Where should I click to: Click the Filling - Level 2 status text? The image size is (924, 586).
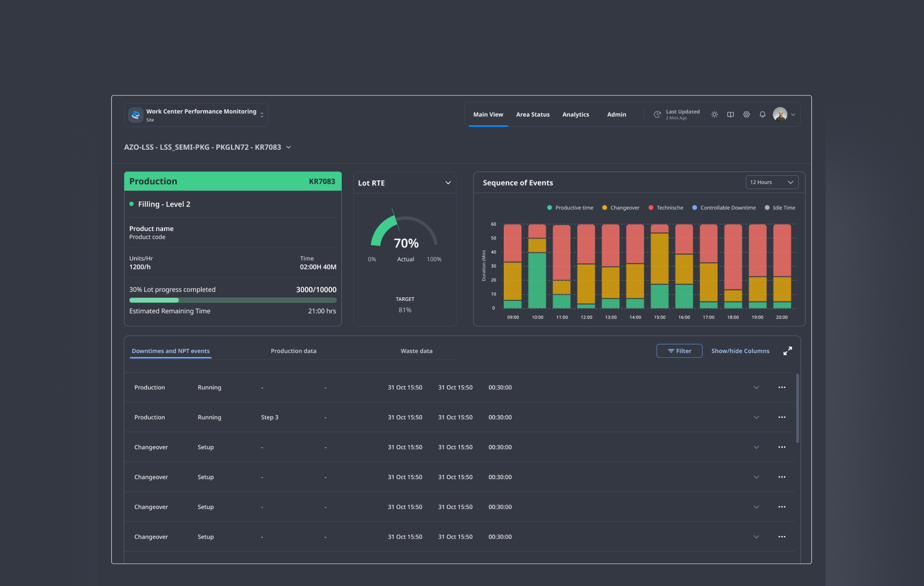point(164,204)
